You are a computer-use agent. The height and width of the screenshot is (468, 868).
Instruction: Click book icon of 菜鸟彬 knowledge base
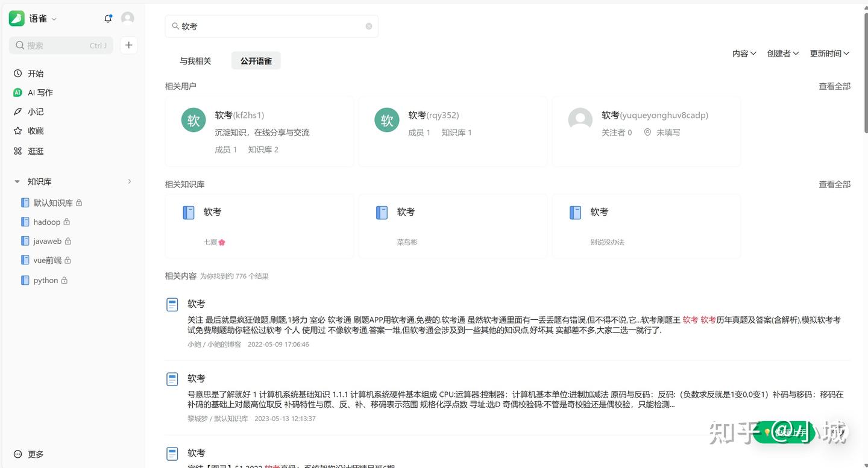pyautogui.click(x=382, y=213)
